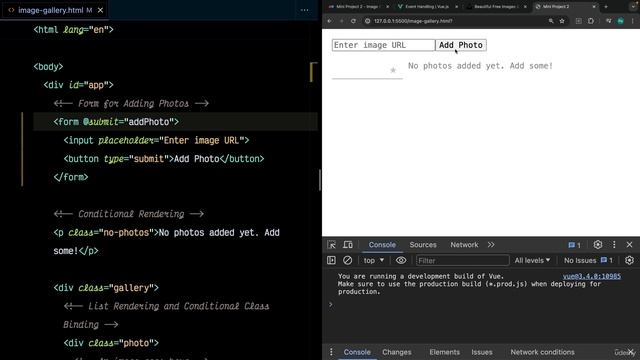Open the editor's more actions ellipsis
The image size is (640, 360).
304,10
